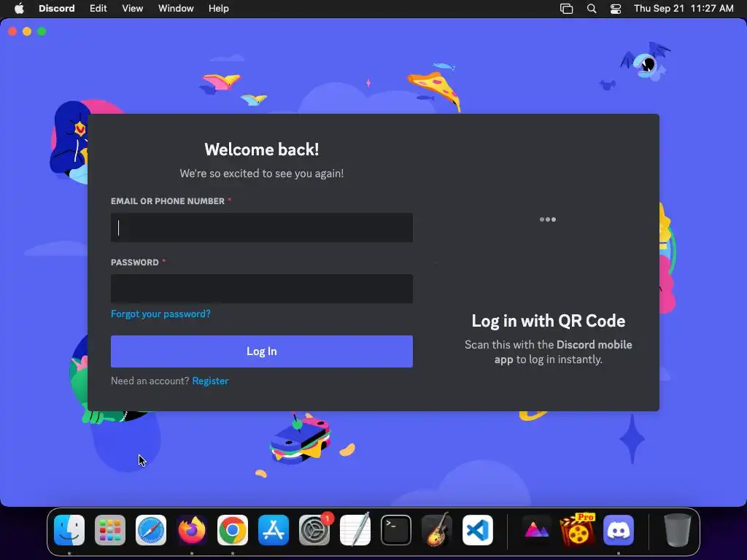Click the Discord icon in the dock
Image resolution: width=747 pixels, height=560 pixels.
coord(619,530)
